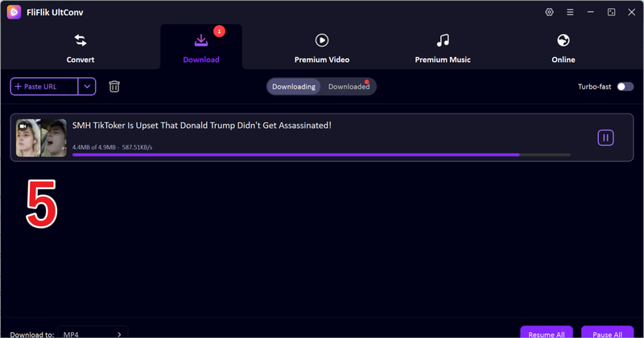Click the 4.4MB of 4.9MB status text
This screenshot has height=338, width=644.
pyautogui.click(x=112, y=147)
